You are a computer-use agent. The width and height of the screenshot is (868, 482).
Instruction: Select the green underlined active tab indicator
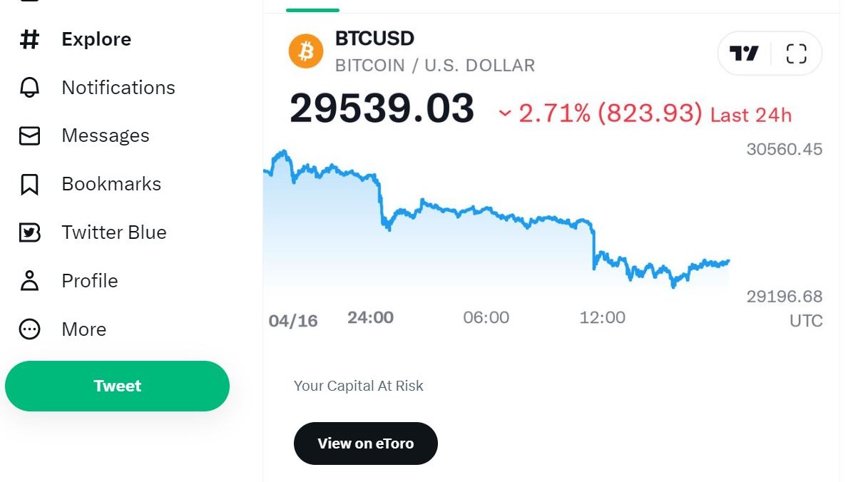[x=312, y=10]
